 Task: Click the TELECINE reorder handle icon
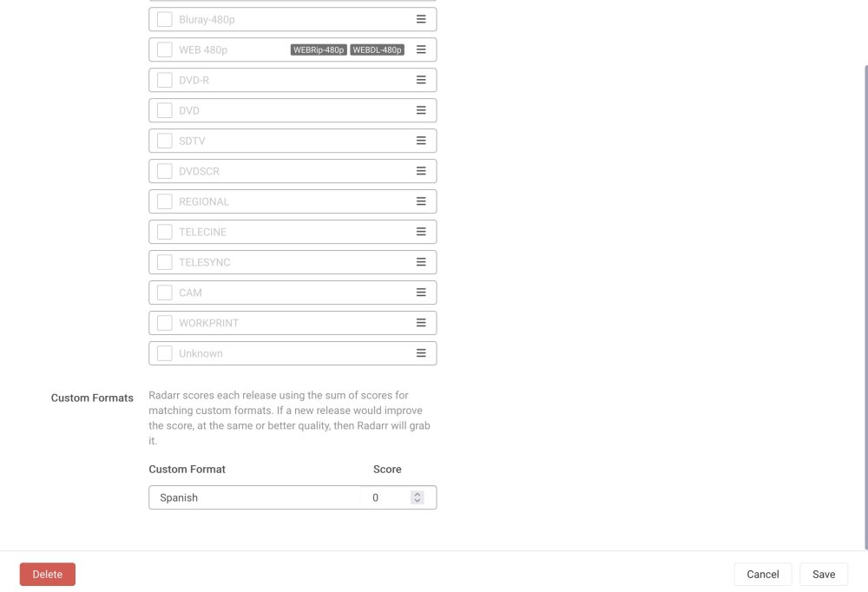click(421, 232)
